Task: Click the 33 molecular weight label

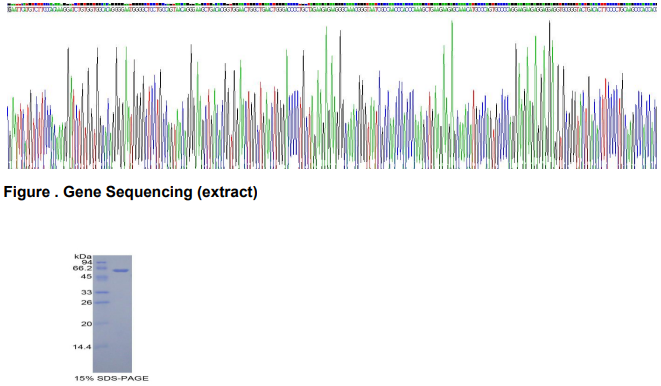Action: [x=86, y=292]
